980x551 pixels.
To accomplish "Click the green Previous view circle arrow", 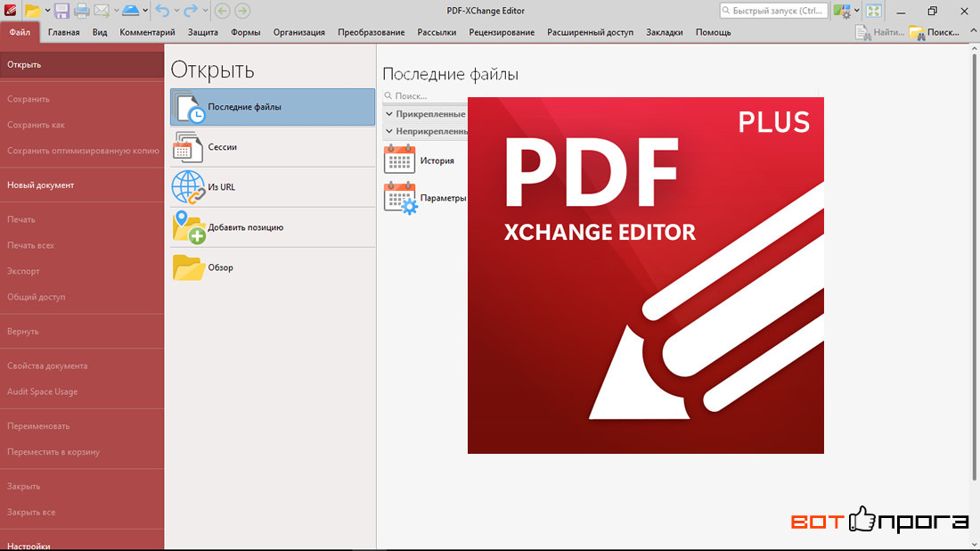I will 222,11.
